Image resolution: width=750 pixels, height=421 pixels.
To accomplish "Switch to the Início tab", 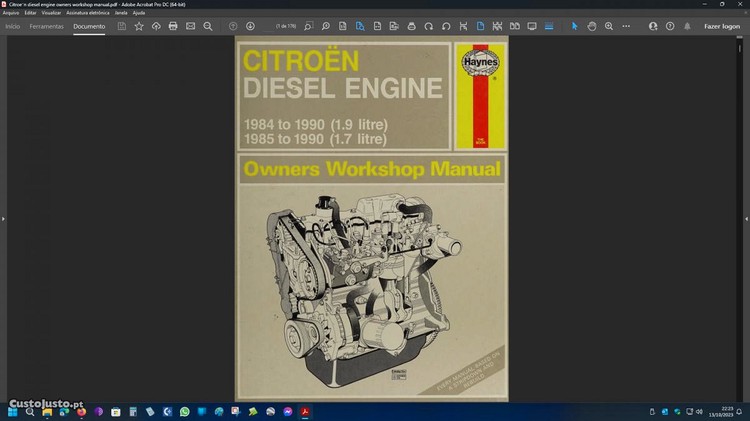I will point(13,26).
